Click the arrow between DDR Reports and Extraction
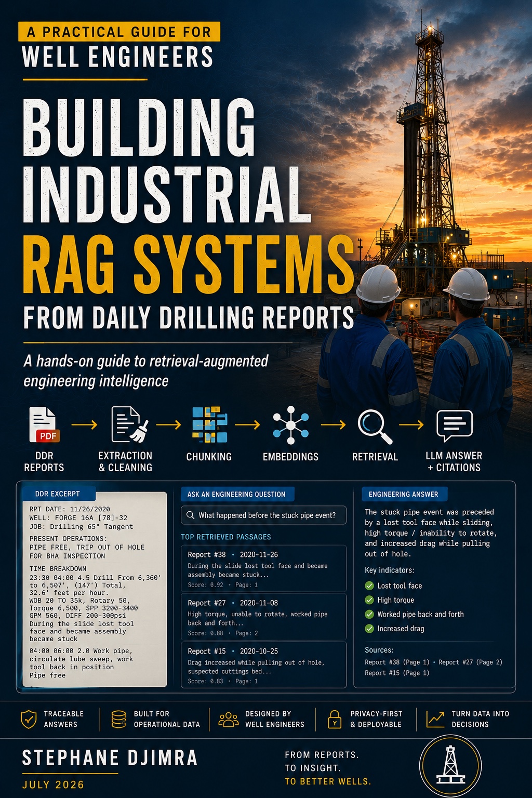Image resolution: width=532 pixels, height=798 pixels. pyautogui.click(x=84, y=425)
